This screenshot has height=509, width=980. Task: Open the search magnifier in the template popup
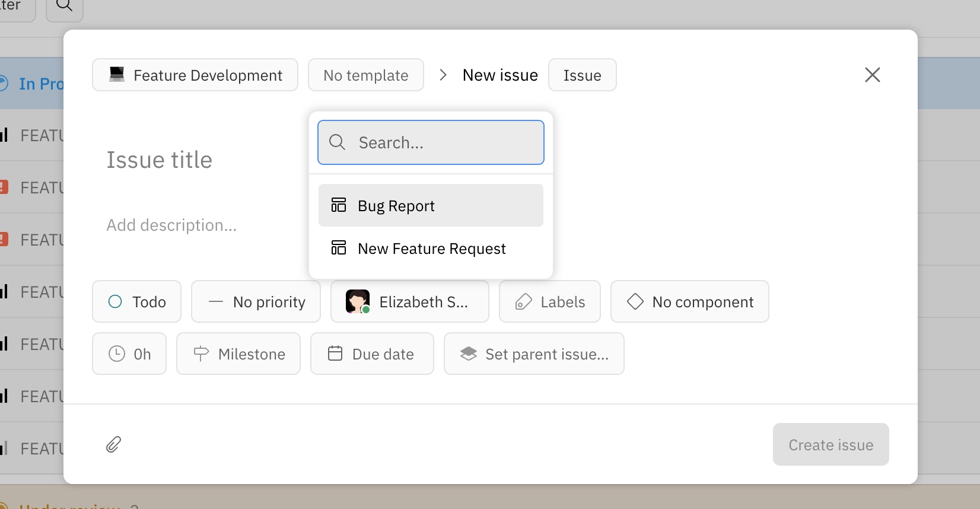click(x=337, y=142)
